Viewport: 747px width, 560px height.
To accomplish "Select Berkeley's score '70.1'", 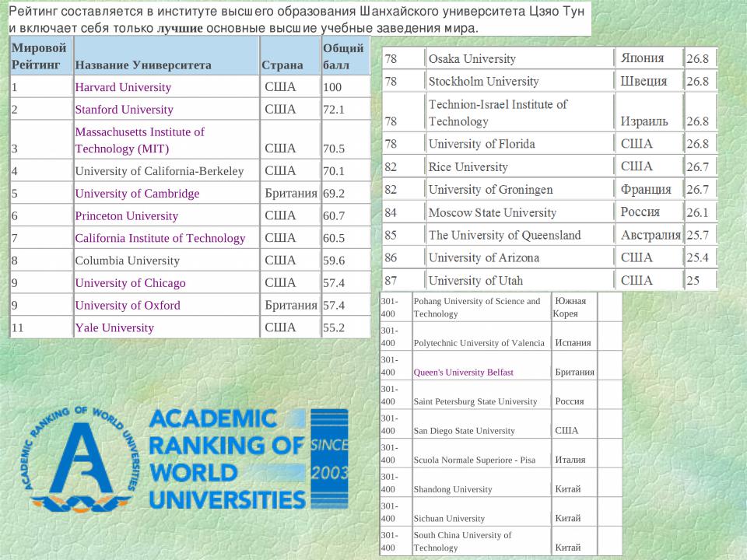I will coord(345,171).
